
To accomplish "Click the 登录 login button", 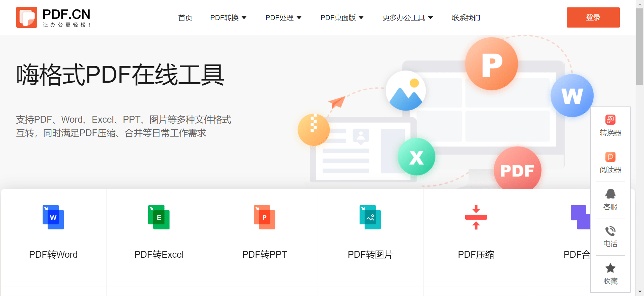I will click(x=593, y=17).
